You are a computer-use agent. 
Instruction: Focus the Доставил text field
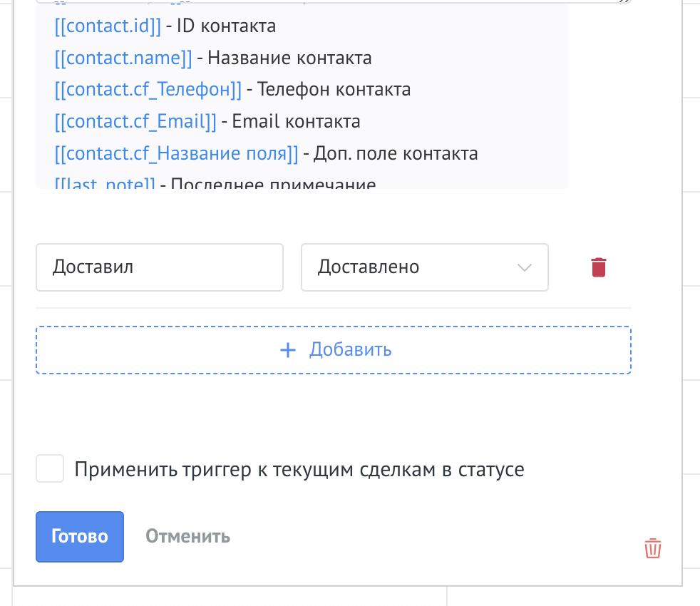[160, 267]
